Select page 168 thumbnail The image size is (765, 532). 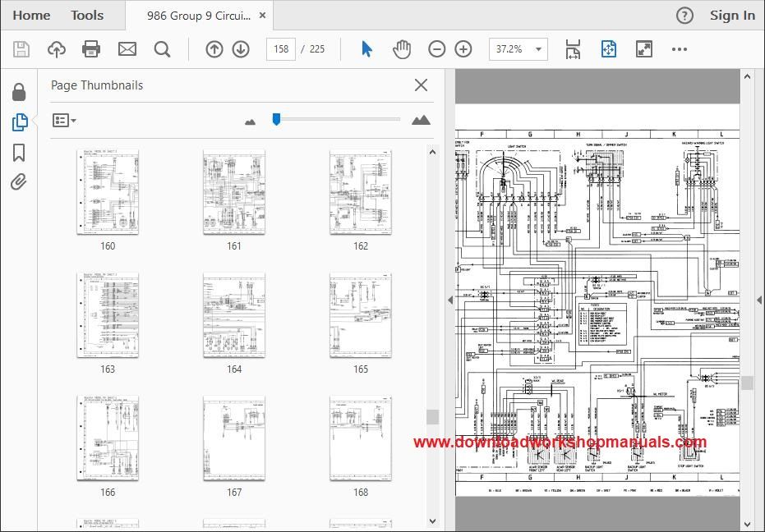[x=361, y=438]
